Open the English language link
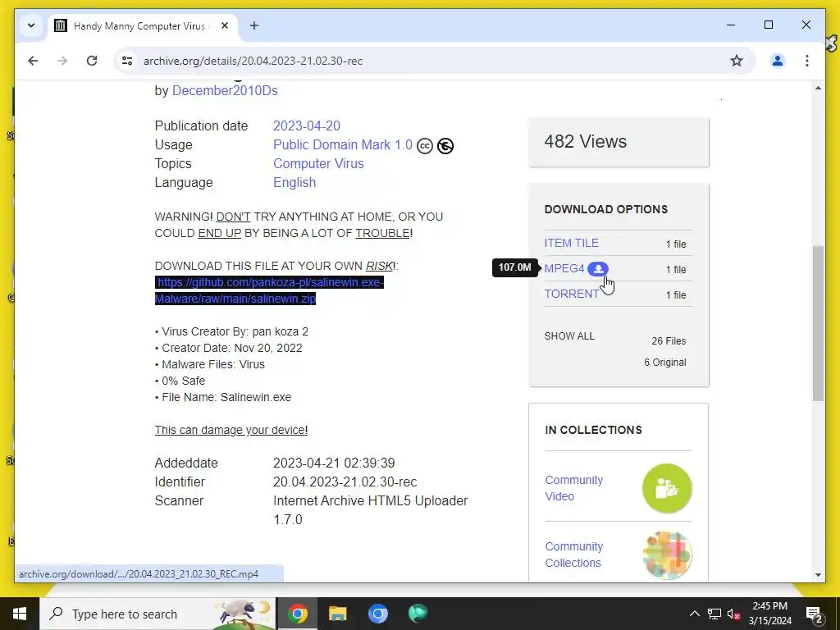Image resolution: width=840 pixels, height=630 pixels. (294, 182)
